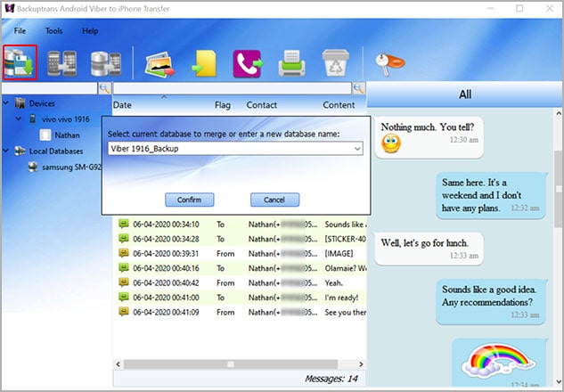Click the Content column header
The height and width of the screenshot is (392, 564).
[x=339, y=105]
